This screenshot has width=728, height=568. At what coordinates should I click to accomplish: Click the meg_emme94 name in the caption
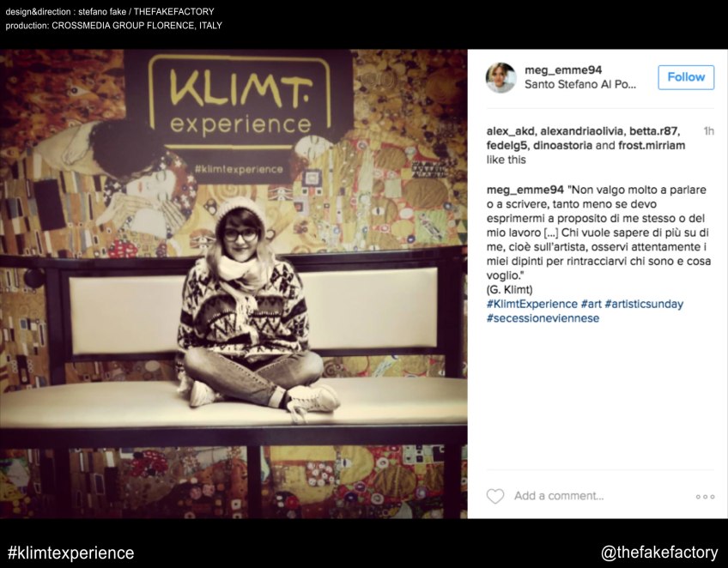(x=525, y=190)
